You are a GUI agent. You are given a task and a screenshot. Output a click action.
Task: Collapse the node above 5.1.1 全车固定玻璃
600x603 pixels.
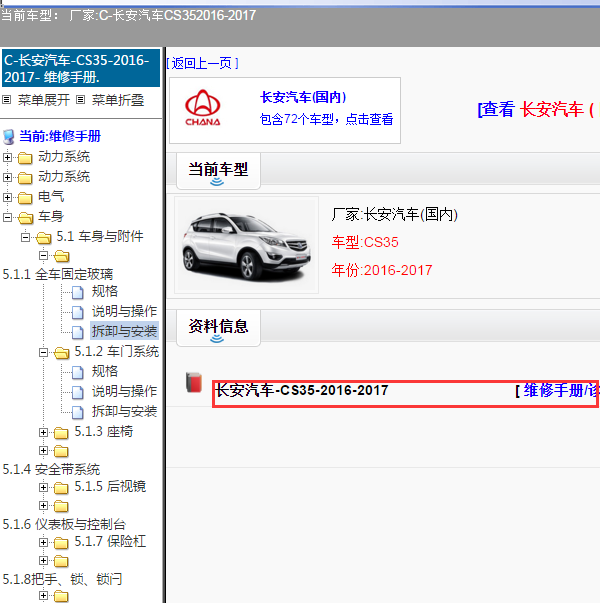tap(43, 255)
